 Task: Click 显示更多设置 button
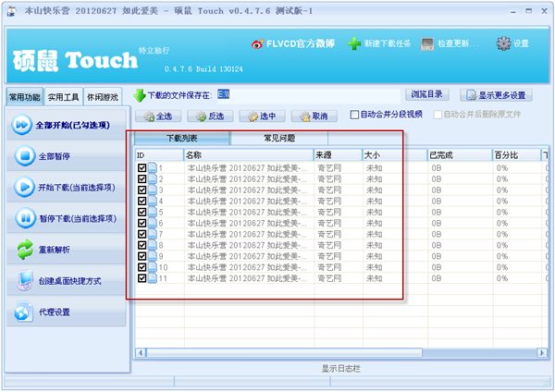click(x=496, y=95)
